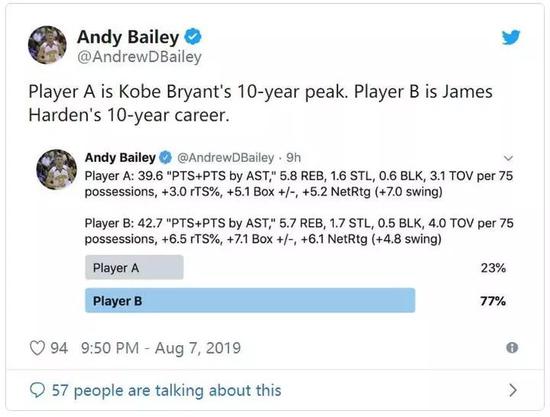Image resolution: width=550 pixels, height=417 pixels.
Task: Click Andy Bailey name in header
Action: coord(128,37)
